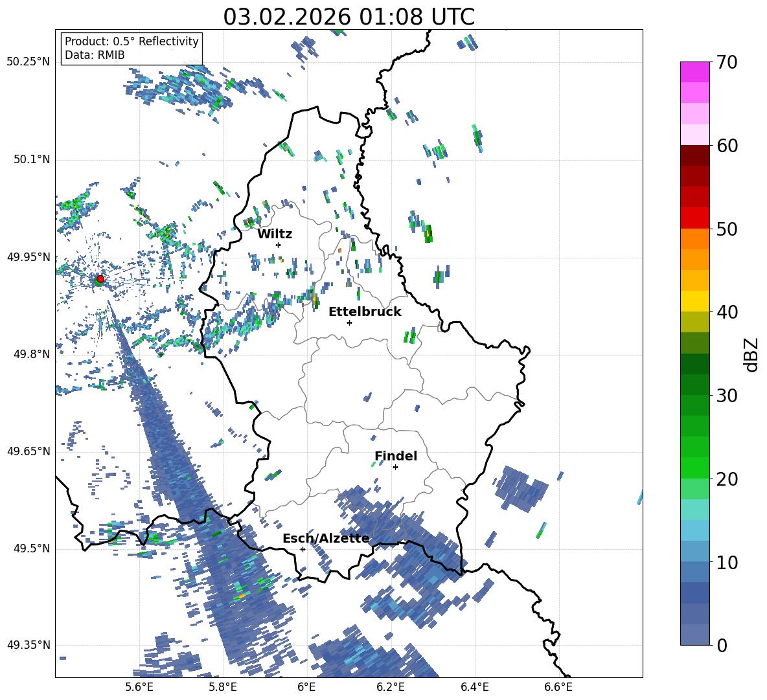The height and width of the screenshot is (700, 767).
Task: Click the colorbar tick label 30
Action: point(727,396)
